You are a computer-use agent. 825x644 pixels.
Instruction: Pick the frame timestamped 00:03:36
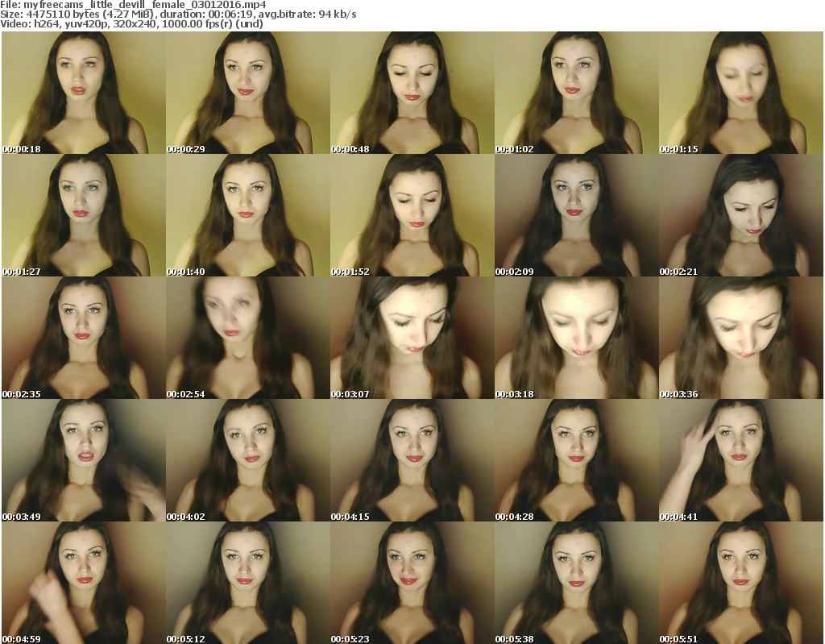pyautogui.click(x=740, y=338)
